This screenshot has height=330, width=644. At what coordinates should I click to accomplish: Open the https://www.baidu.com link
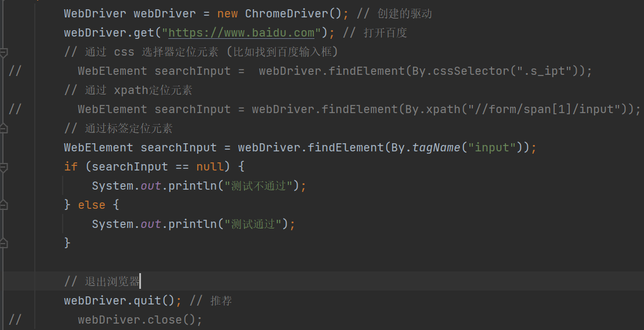click(241, 32)
